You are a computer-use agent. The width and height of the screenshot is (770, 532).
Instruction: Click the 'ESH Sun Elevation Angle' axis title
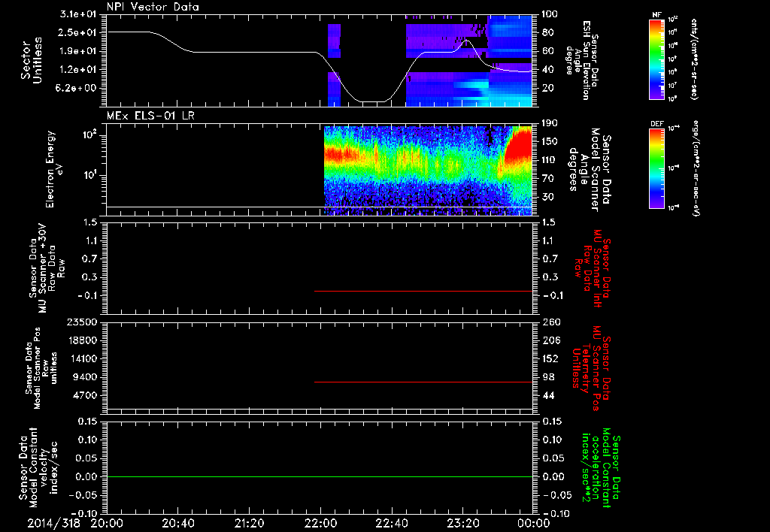pyautogui.click(x=582, y=60)
